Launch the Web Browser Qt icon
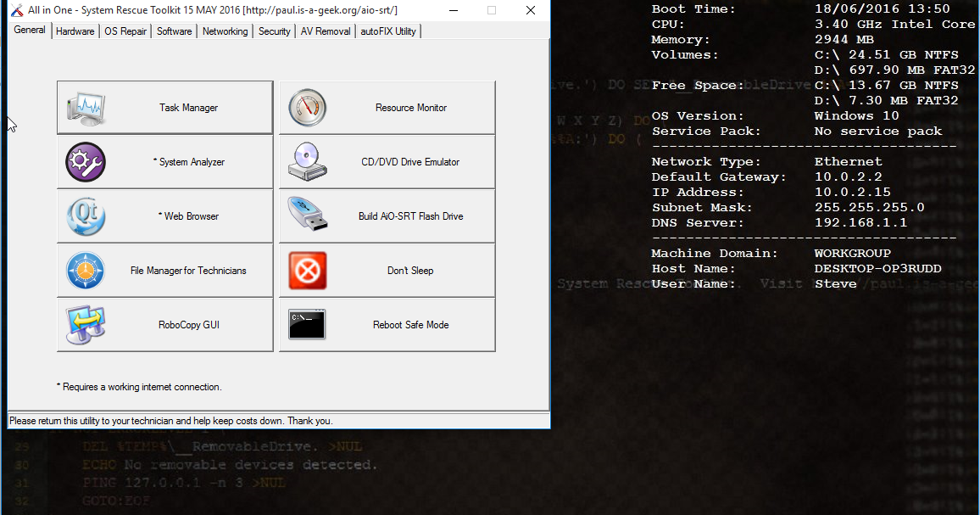980x515 pixels. [85, 216]
